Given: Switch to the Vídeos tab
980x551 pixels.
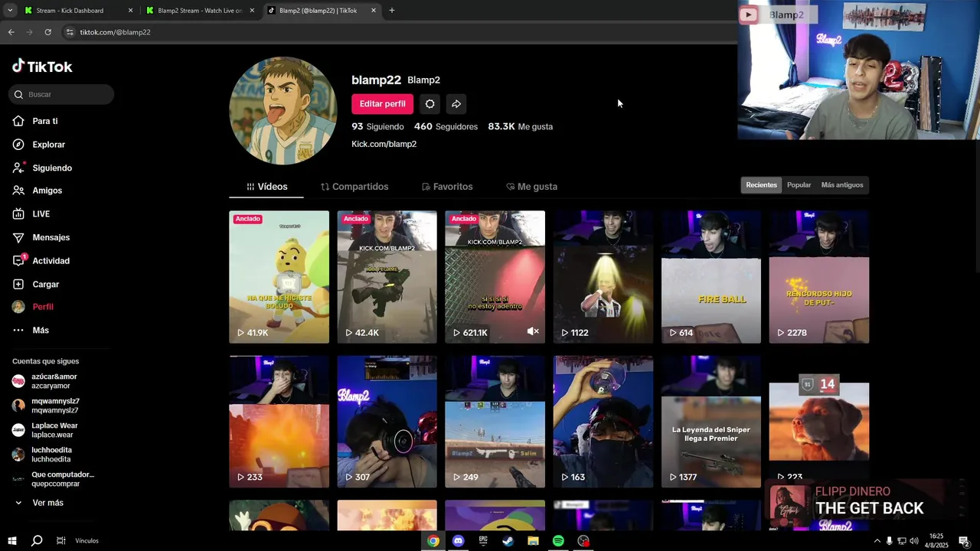Looking at the screenshot, I should 266,187.
